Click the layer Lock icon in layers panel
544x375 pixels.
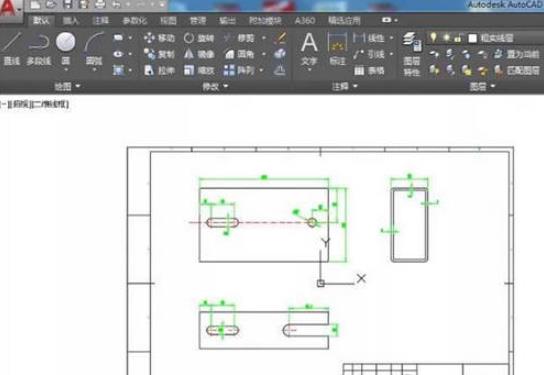click(x=482, y=54)
